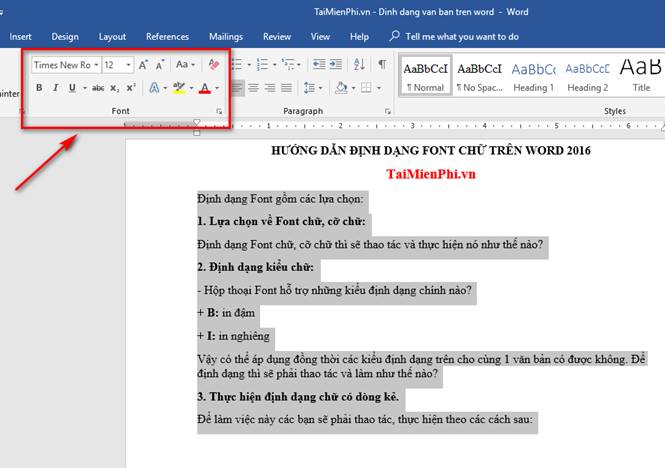Click Decrease Indent icon
This screenshot has width=665, height=468.
(x=319, y=64)
